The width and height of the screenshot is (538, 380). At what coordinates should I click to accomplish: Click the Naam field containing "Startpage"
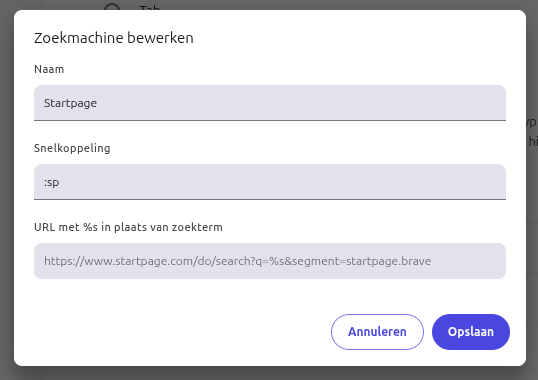(270, 103)
